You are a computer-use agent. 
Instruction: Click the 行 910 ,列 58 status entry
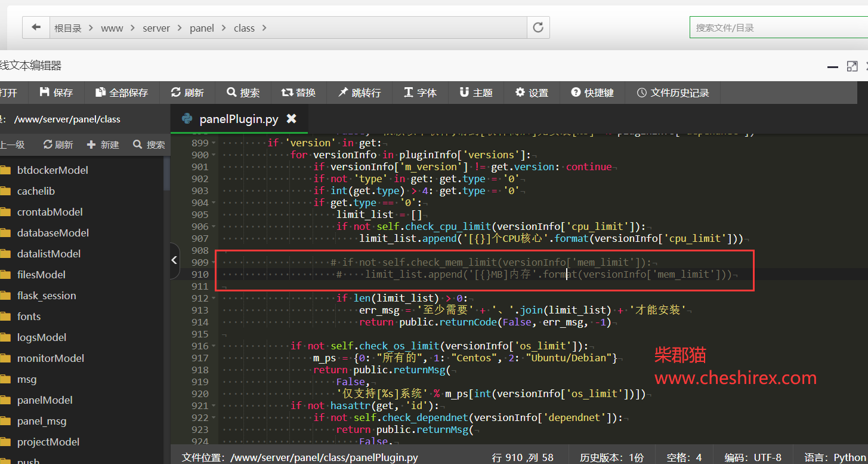click(523, 457)
